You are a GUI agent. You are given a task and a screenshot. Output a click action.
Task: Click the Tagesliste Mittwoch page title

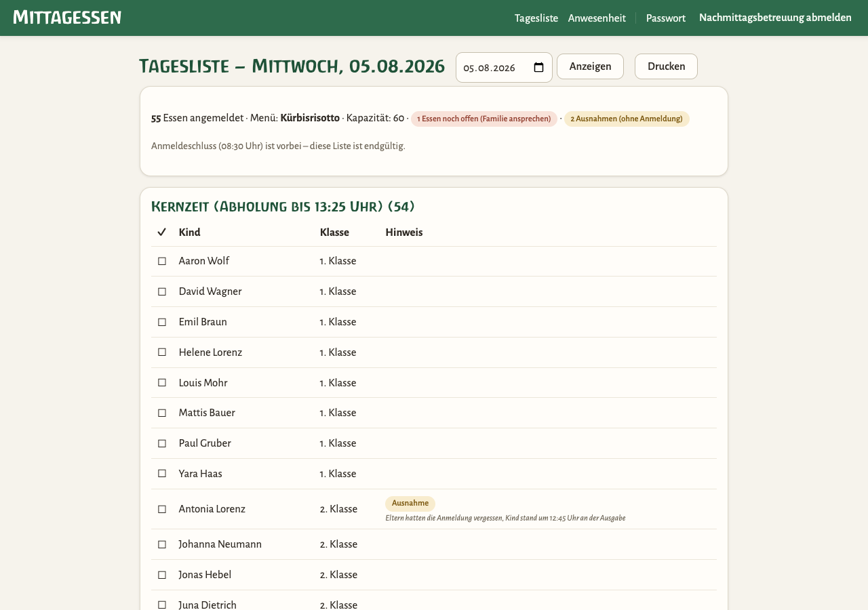pos(292,66)
